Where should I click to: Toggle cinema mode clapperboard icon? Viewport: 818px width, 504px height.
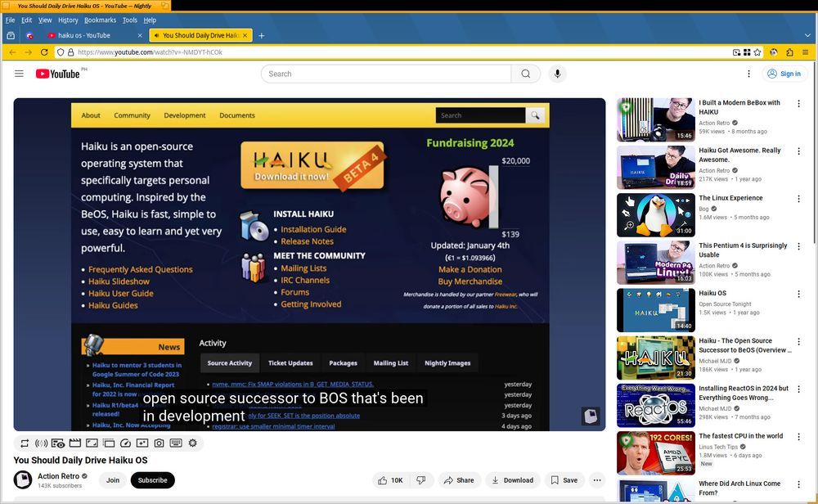[x=75, y=443]
